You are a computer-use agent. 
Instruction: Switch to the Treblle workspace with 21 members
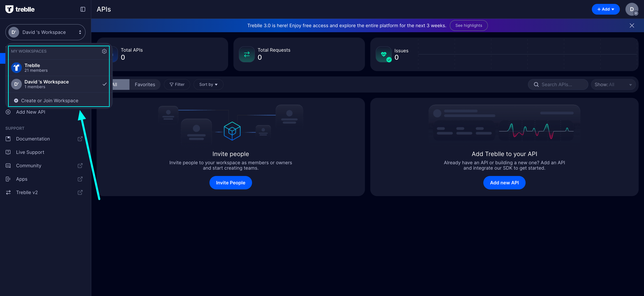click(x=59, y=68)
